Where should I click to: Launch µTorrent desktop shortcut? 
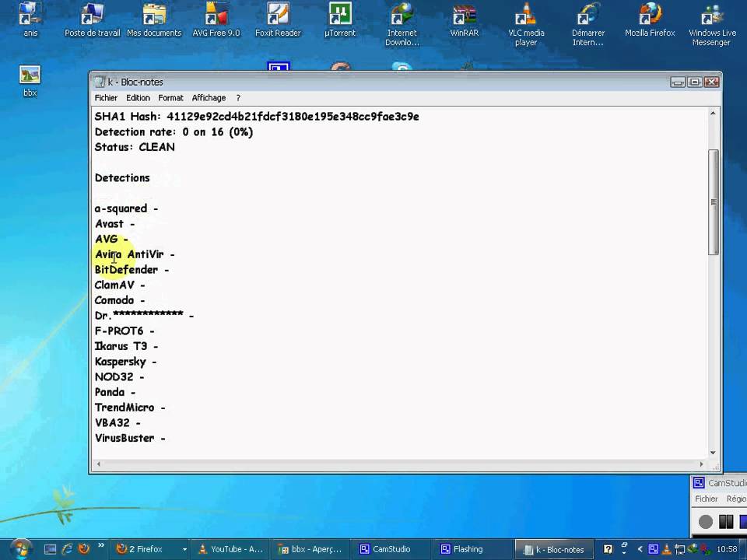(x=340, y=19)
